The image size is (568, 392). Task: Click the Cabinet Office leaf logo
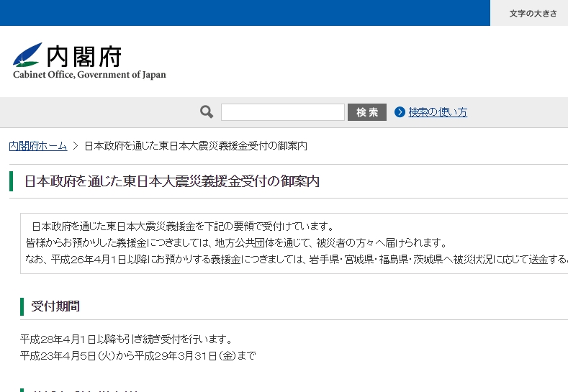click(27, 55)
